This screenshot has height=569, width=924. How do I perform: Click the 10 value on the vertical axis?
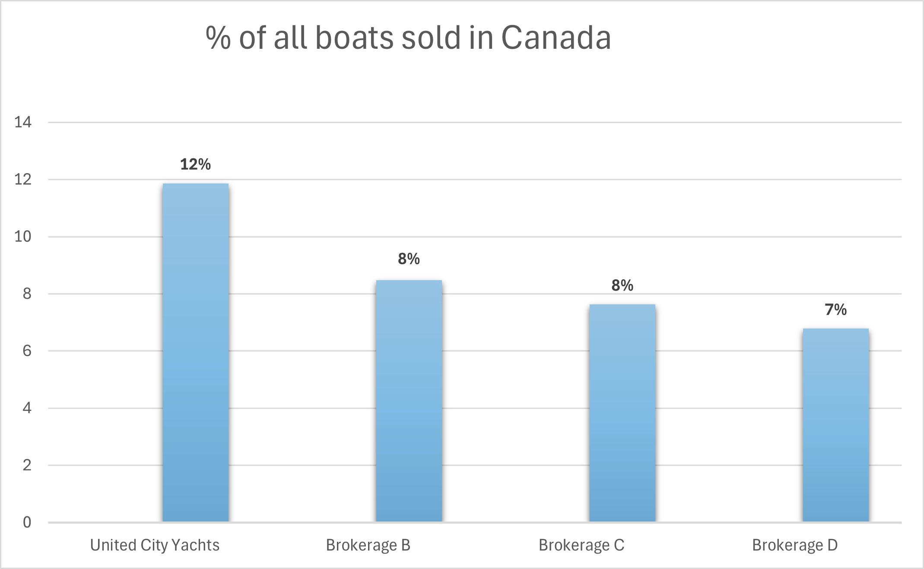pos(23,237)
